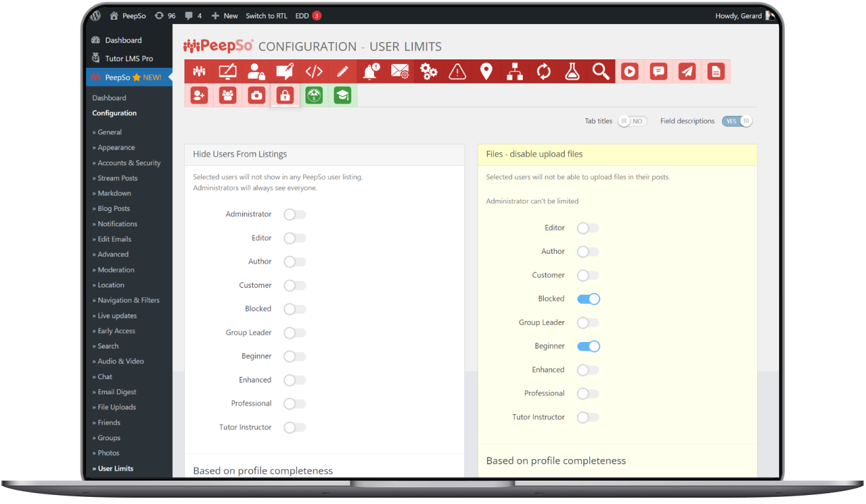
Task: Click the Accounts & Security person-lock icon
Action: [256, 71]
